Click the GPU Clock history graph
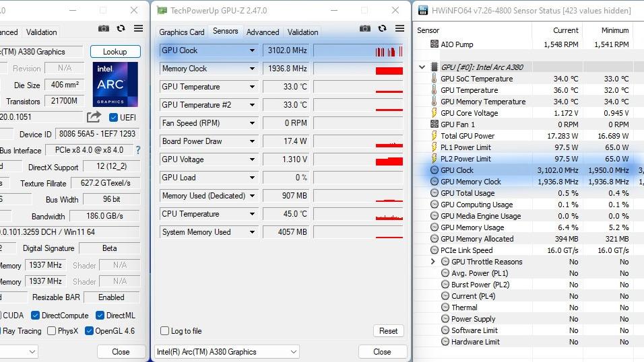The height and width of the screenshot is (362, 644). (358, 50)
